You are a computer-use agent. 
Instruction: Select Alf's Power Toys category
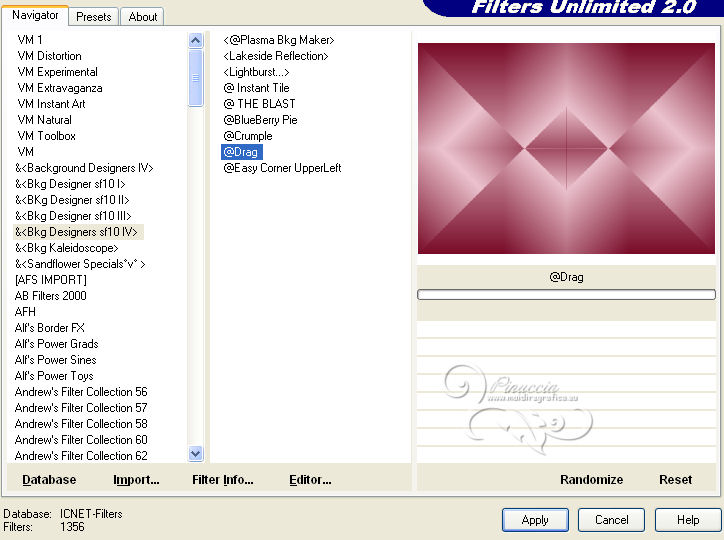pos(54,376)
